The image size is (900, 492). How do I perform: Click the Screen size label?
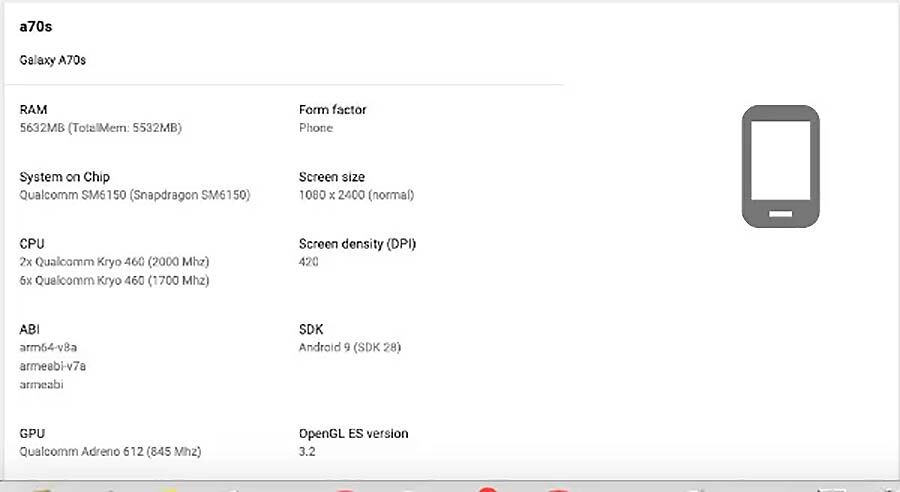pos(331,177)
